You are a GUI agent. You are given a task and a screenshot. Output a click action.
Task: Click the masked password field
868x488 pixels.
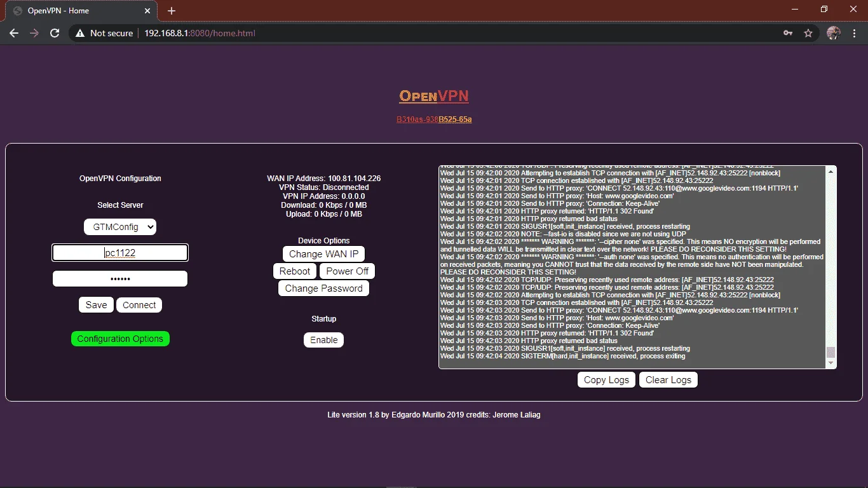(120, 279)
